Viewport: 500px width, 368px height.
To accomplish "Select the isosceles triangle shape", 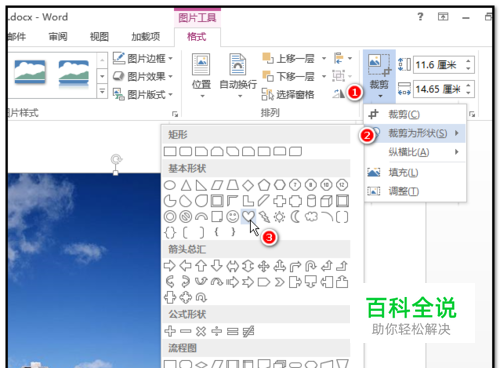I will [x=186, y=185].
